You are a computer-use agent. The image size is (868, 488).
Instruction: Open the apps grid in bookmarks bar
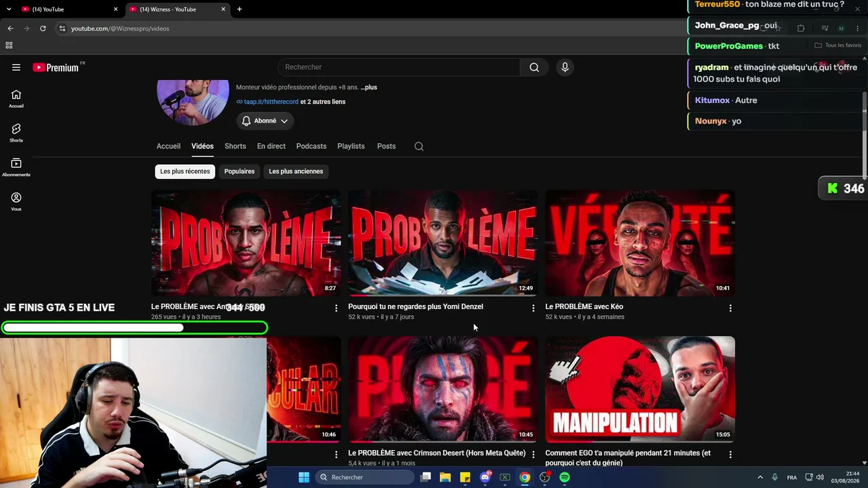(9, 45)
